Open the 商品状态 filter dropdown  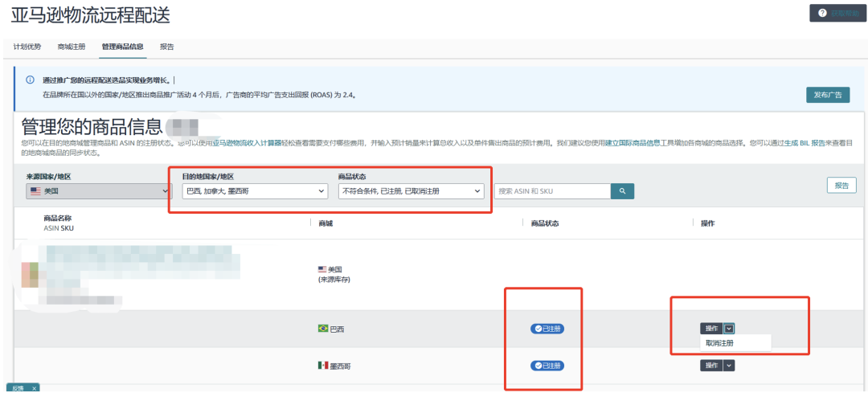pos(411,191)
